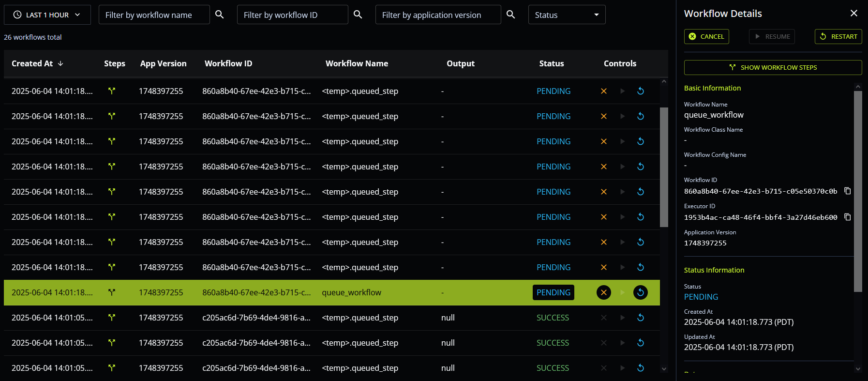
Task: Open steps icon of first table row
Action: (x=112, y=91)
